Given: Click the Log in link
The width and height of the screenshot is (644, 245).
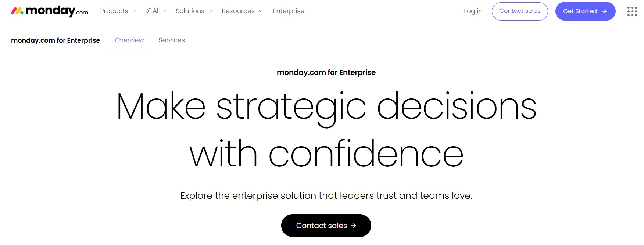Looking at the screenshot, I should [x=473, y=11].
